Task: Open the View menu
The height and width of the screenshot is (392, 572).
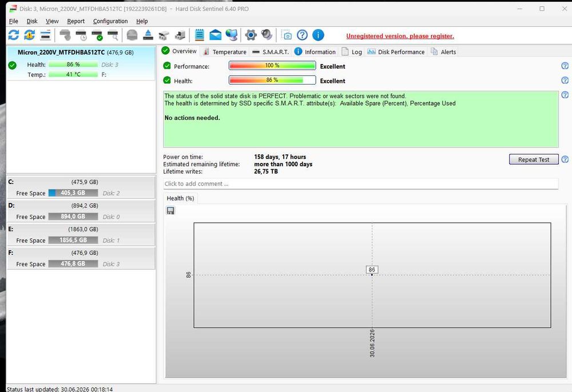Action: click(52, 21)
